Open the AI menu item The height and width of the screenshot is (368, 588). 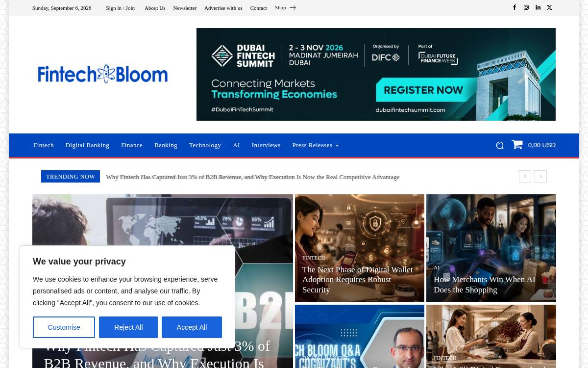[x=236, y=145]
